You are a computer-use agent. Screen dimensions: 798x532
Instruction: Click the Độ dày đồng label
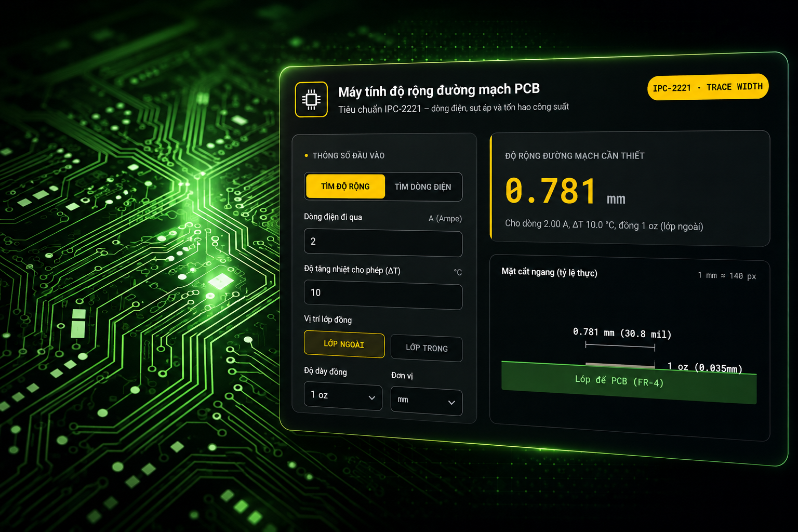coord(325,371)
